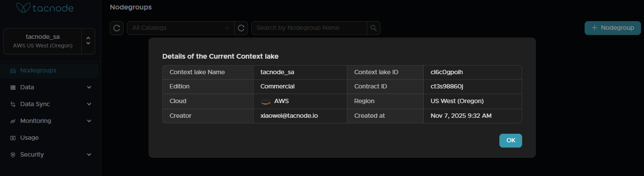Click the Monitoring chart icon in the sidebar
The width and height of the screenshot is (644, 176).
pos(13,121)
